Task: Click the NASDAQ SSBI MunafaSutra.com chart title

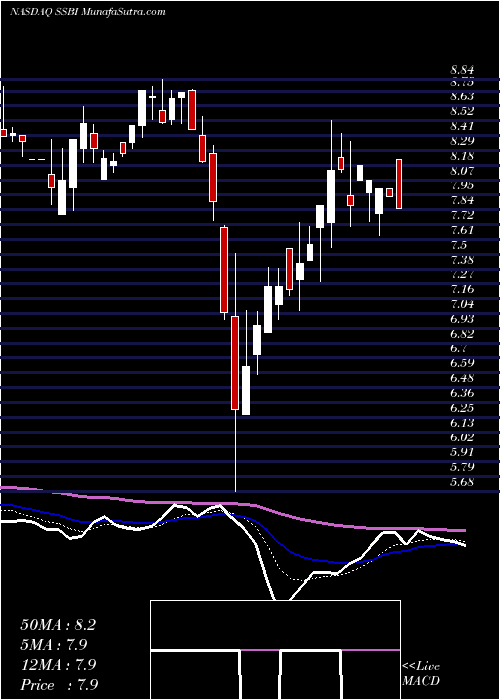Action: 88,12
